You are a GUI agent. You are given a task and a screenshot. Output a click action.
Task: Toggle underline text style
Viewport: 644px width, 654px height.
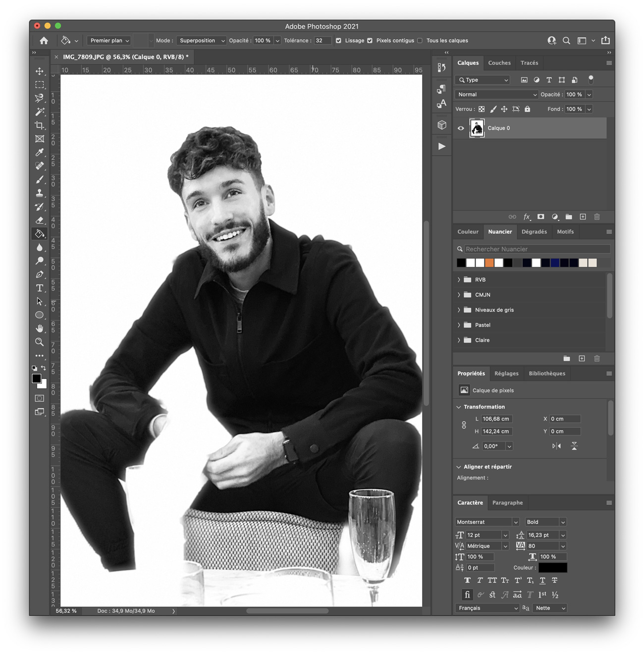pos(542,580)
